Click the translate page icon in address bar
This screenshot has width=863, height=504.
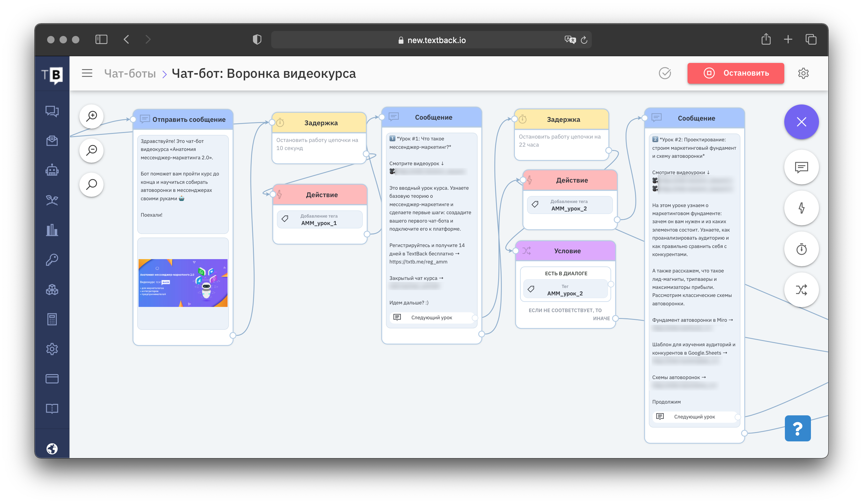[570, 40]
